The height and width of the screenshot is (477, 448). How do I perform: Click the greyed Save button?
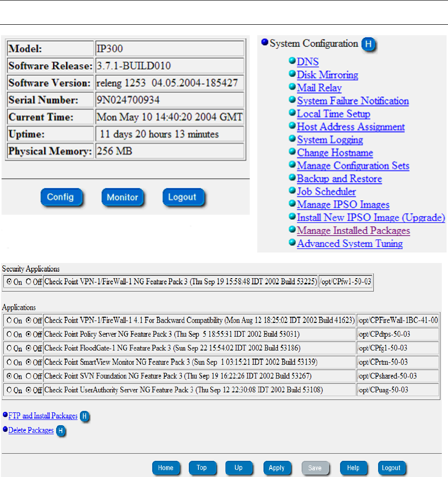(315, 468)
